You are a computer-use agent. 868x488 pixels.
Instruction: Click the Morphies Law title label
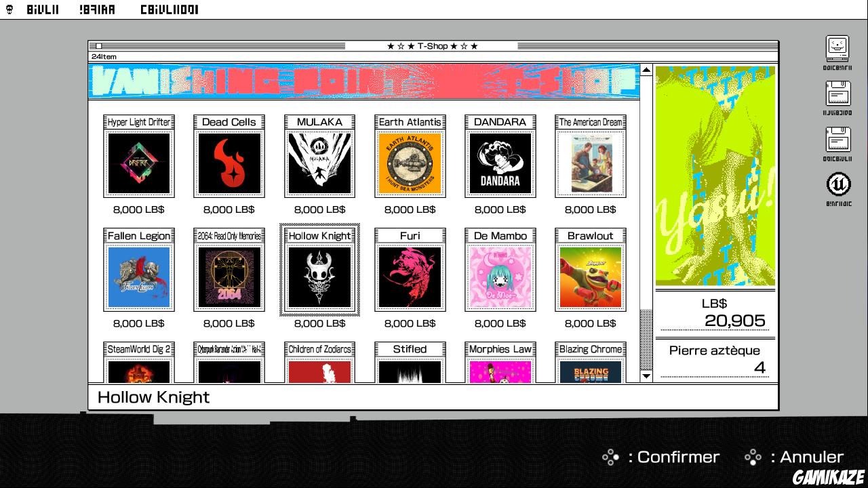500,350
